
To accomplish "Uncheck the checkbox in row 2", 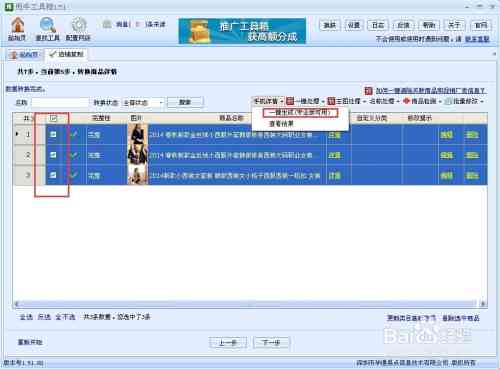I will click(x=53, y=155).
